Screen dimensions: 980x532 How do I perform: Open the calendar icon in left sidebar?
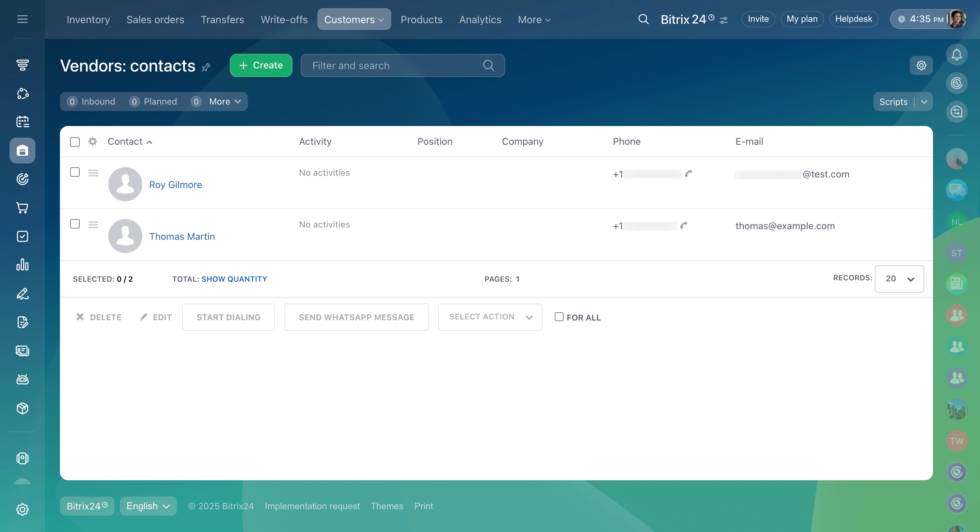coord(22,122)
